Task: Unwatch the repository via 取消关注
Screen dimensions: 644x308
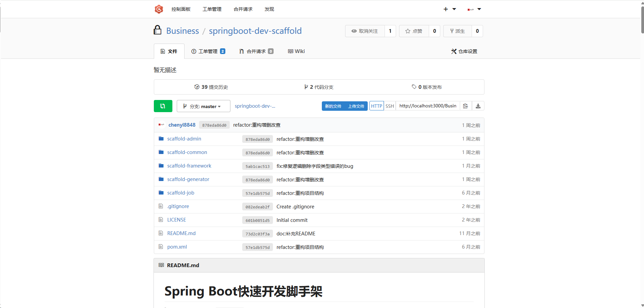Action: 365,31
